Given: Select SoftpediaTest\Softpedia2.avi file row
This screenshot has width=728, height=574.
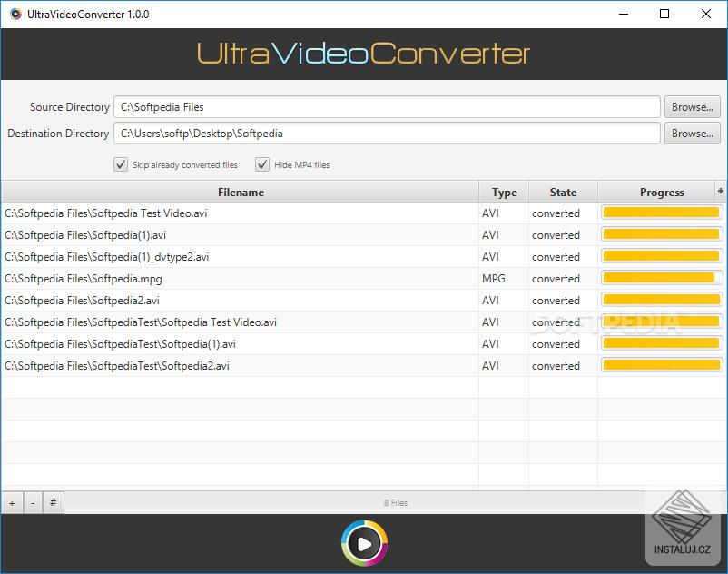Looking at the screenshot, I should [x=363, y=366].
